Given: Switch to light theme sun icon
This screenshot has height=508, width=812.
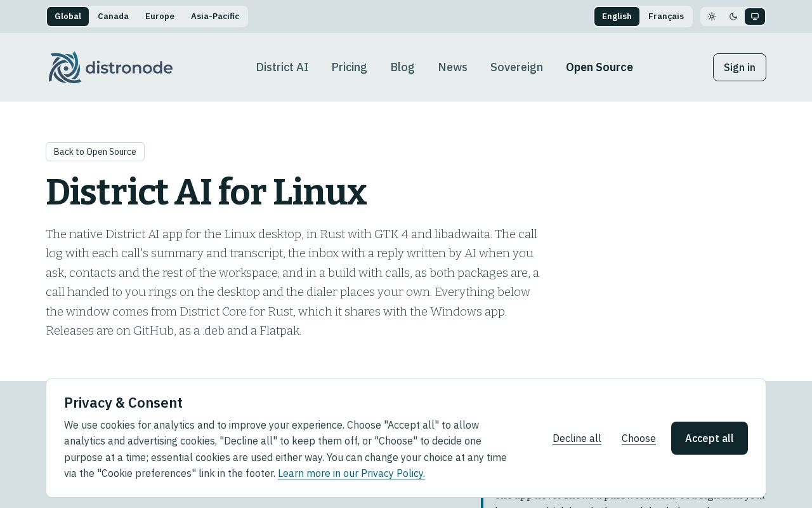Looking at the screenshot, I should [712, 17].
